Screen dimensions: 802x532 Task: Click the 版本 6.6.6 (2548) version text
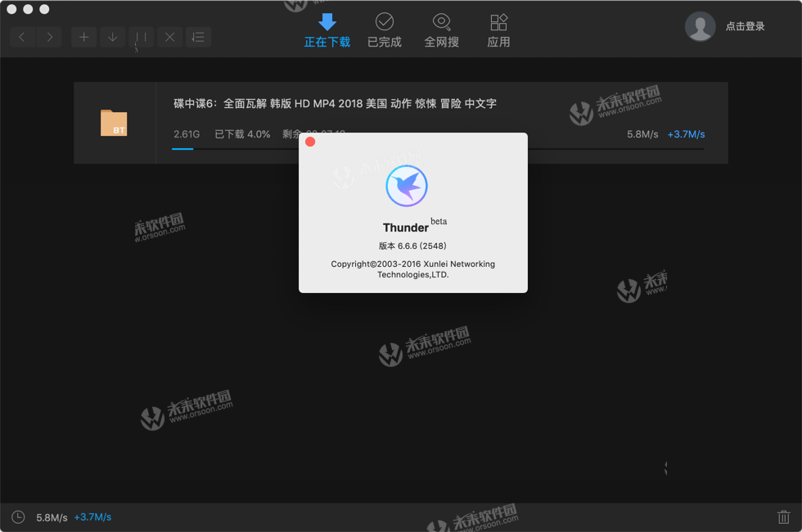tap(412, 246)
